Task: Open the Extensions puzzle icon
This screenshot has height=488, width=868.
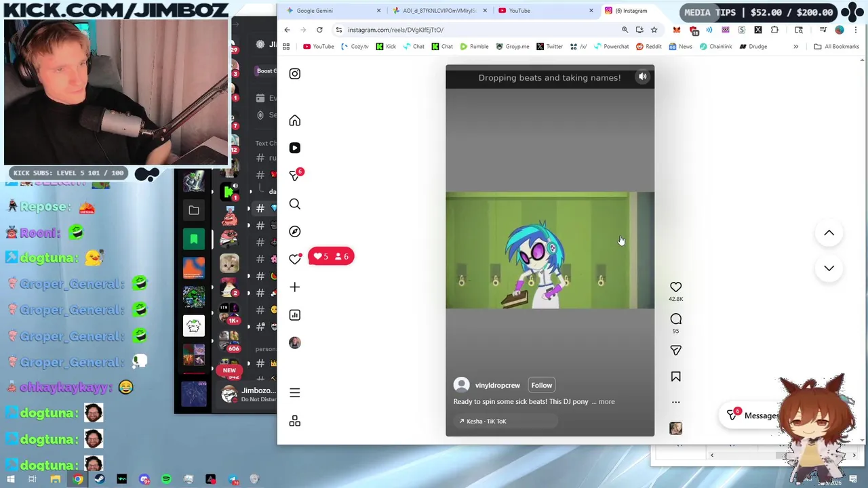Action: click(774, 30)
